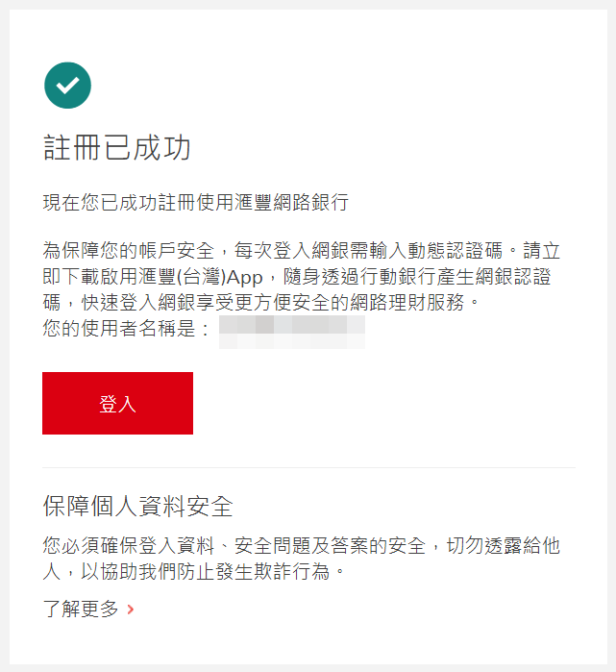Click the 行動銀行 words in the paragraph
Viewport: 616px width, 672px height.
398,277
